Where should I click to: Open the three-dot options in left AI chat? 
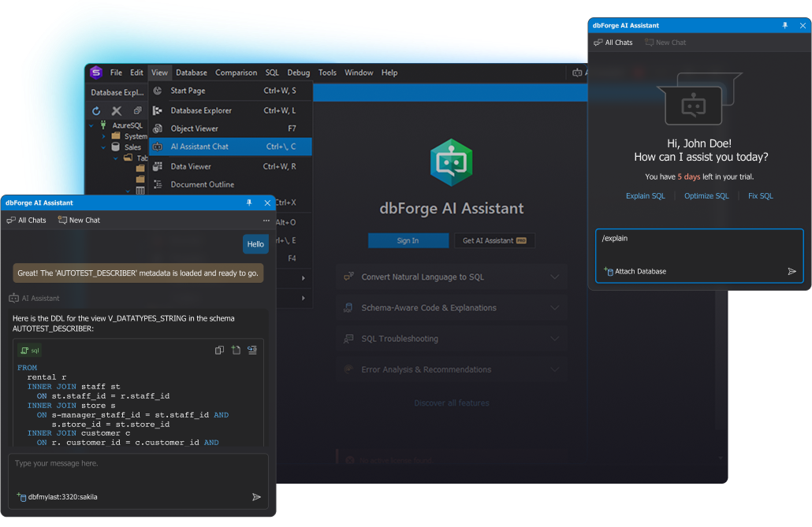click(x=266, y=221)
